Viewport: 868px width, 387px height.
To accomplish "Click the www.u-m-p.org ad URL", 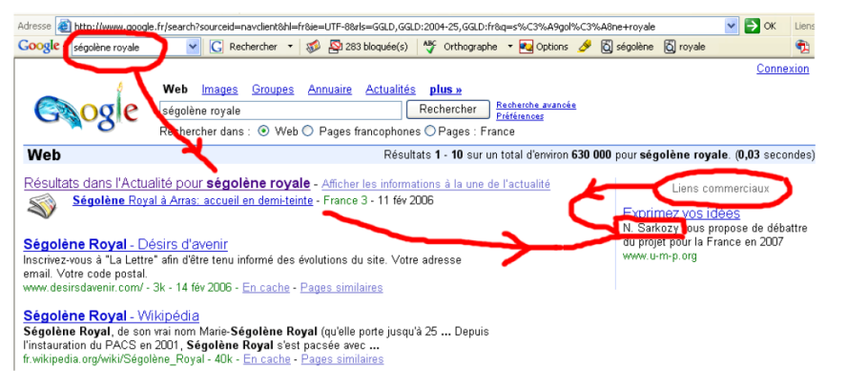I will coord(660,256).
